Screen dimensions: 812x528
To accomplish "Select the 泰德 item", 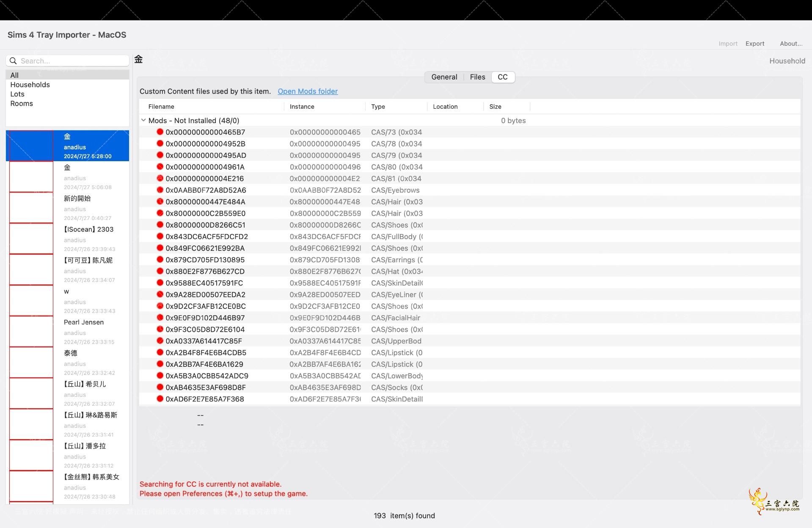I will (x=67, y=362).
